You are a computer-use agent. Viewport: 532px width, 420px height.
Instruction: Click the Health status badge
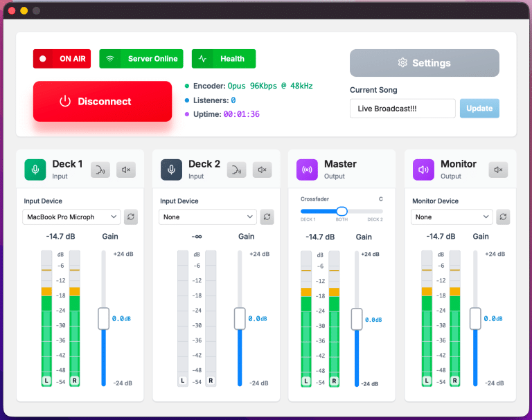point(224,59)
